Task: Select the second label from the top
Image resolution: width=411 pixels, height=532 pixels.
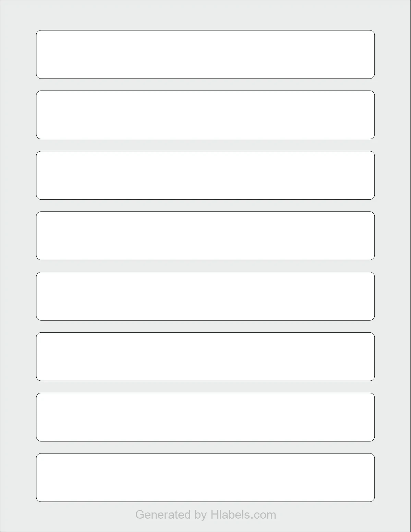Action: 205,115
